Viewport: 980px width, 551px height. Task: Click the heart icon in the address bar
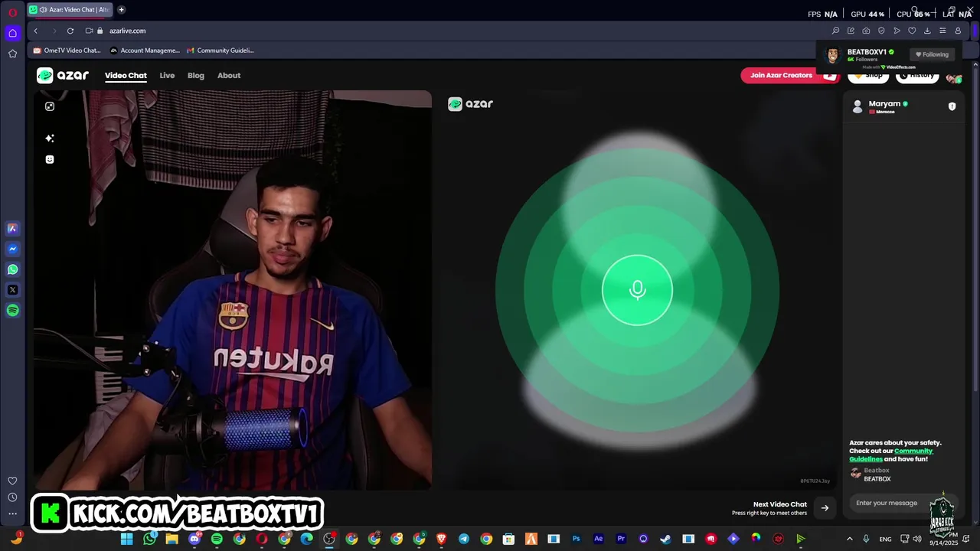pos(912,31)
